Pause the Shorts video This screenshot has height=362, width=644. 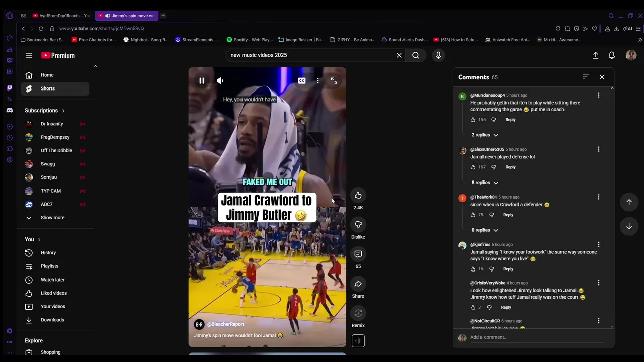pos(202,80)
